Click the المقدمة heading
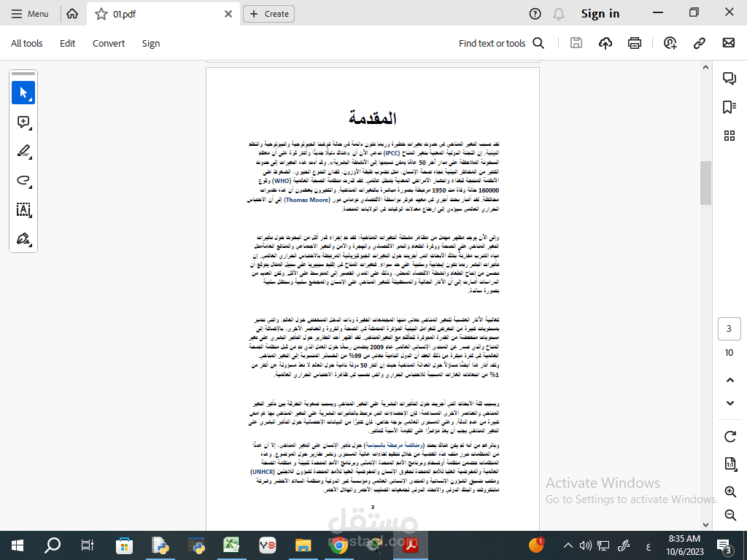 click(x=373, y=117)
